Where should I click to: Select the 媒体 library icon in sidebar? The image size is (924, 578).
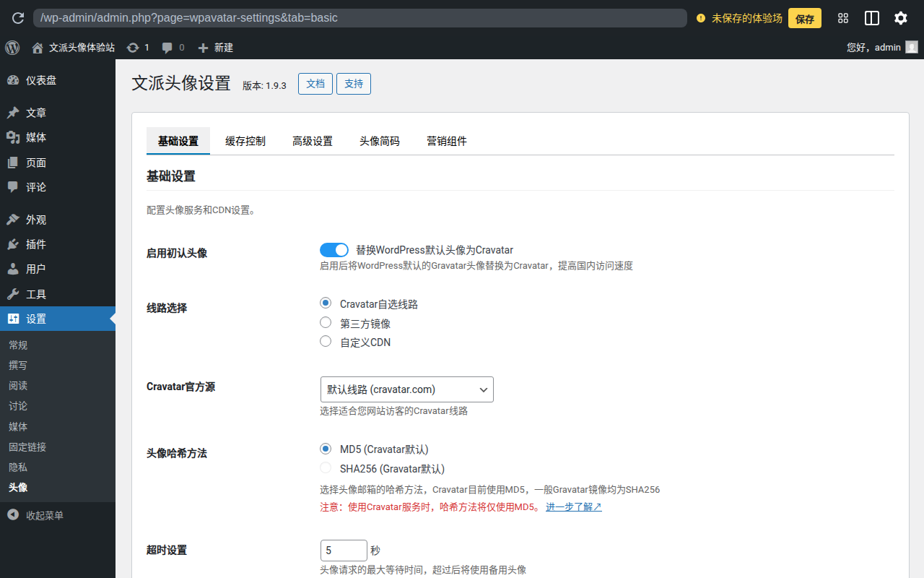(x=14, y=137)
